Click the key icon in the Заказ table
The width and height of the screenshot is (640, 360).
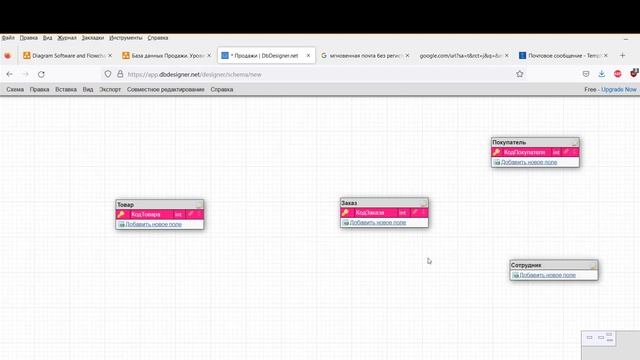click(x=345, y=212)
